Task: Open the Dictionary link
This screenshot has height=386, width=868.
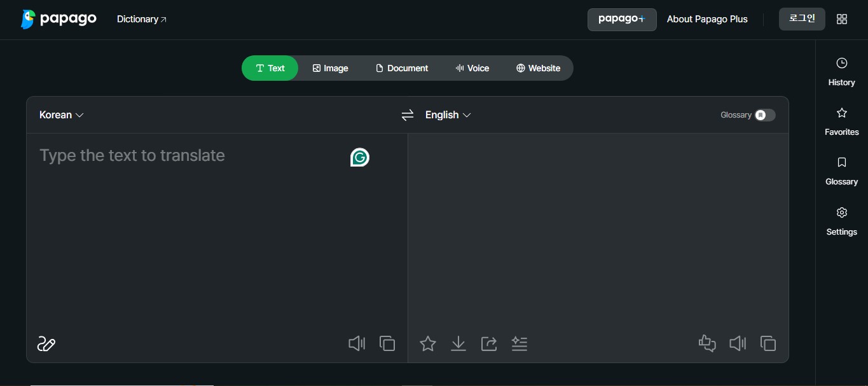Action: 142,19
